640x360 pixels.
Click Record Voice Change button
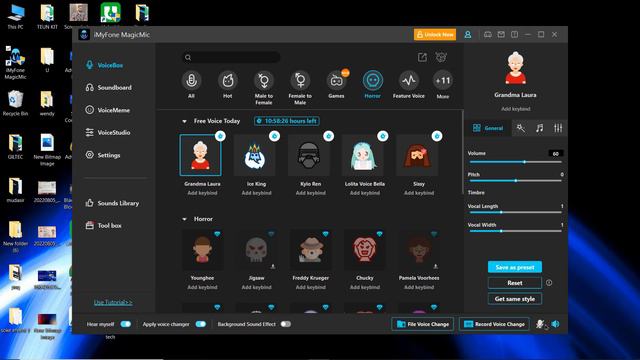494,324
